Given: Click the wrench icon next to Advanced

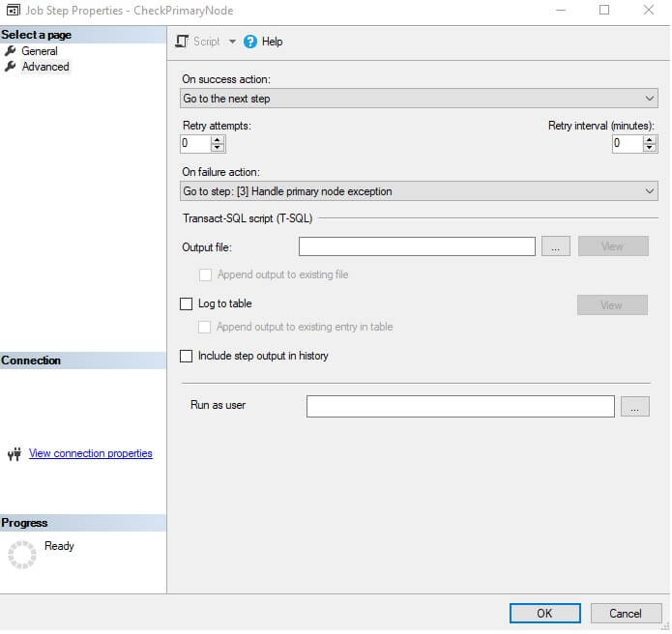Looking at the screenshot, I should [11, 67].
